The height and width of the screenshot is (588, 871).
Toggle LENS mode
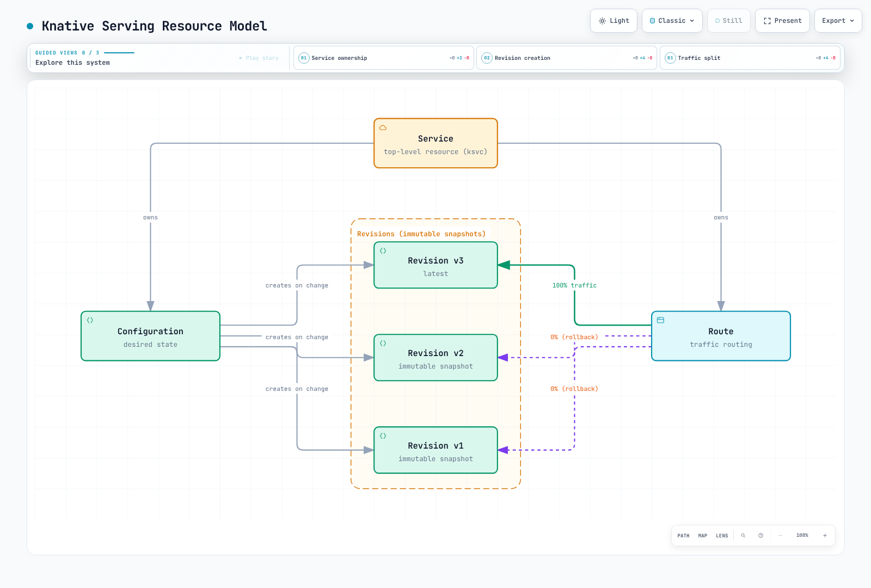click(722, 536)
